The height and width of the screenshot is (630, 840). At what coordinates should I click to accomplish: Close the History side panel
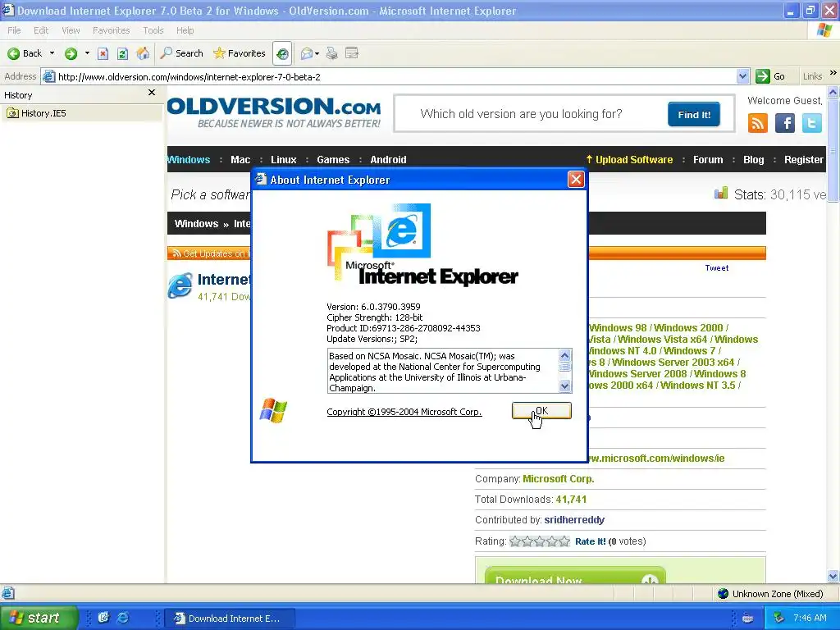click(x=152, y=93)
